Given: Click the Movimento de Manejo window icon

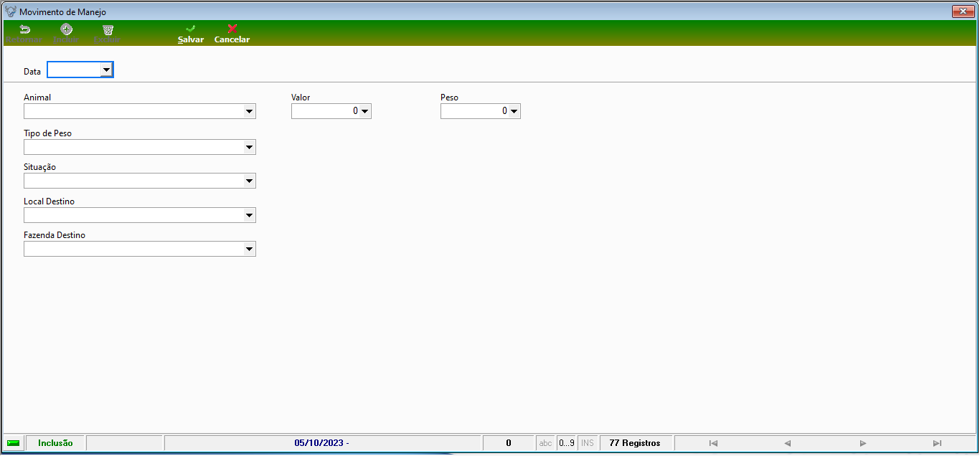Looking at the screenshot, I should (x=11, y=12).
